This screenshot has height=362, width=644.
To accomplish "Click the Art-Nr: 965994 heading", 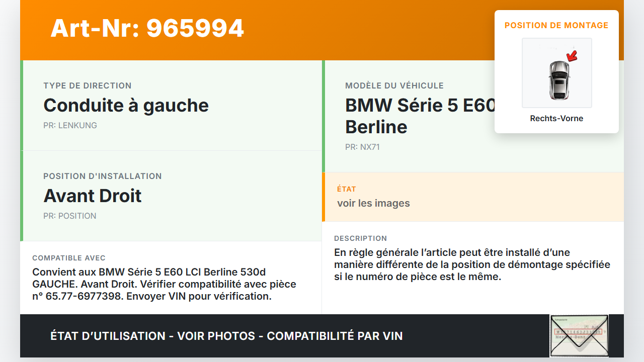I will click(147, 28).
